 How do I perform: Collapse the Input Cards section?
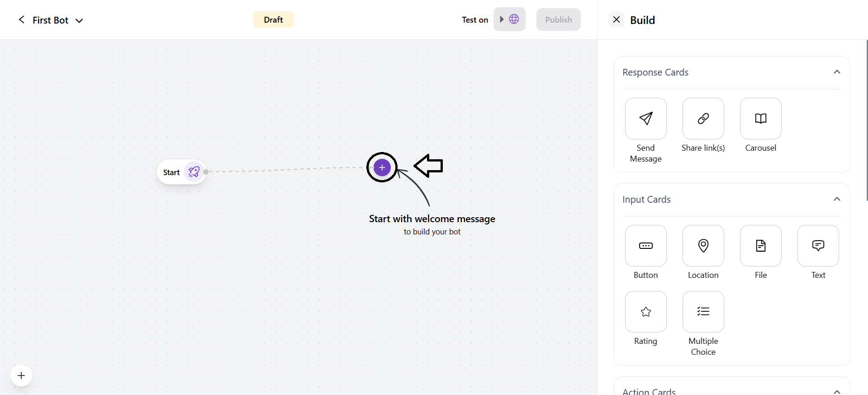coord(837,200)
